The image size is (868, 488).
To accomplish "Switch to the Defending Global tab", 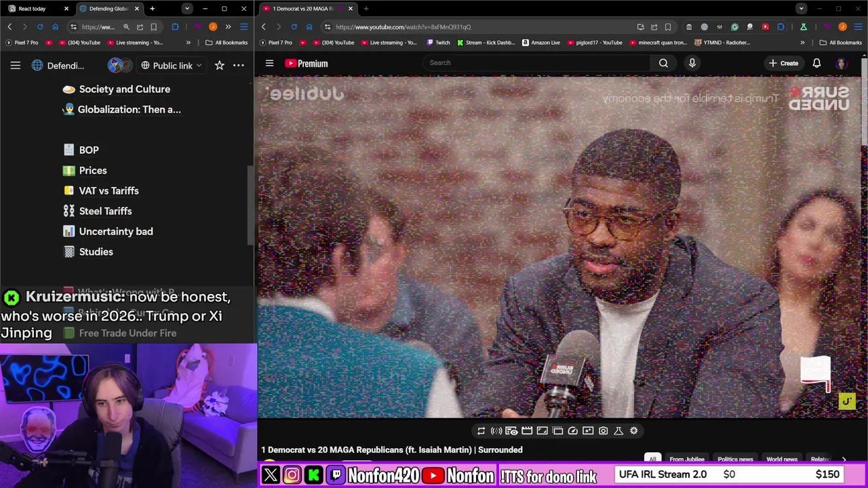I will (108, 9).
